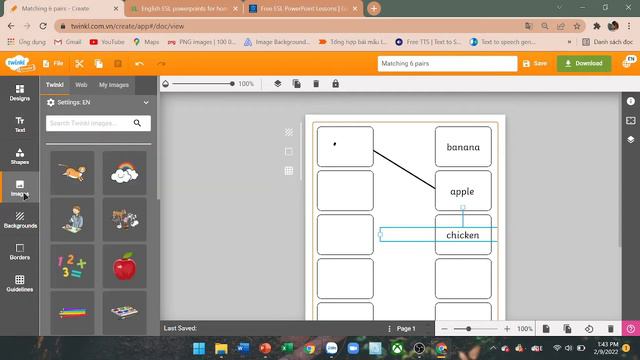Open the Images panel
Image resolution: width=640 pixels, height=360 pixels.
[x=20, y=188]
